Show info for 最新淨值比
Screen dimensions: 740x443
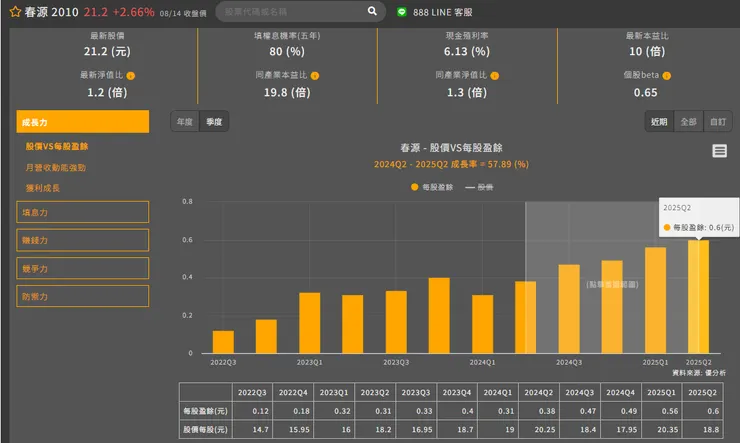(x=131, y=75)
